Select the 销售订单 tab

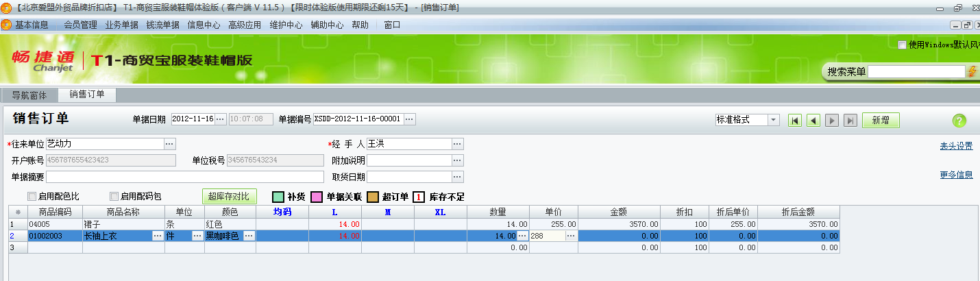[87, 95]
